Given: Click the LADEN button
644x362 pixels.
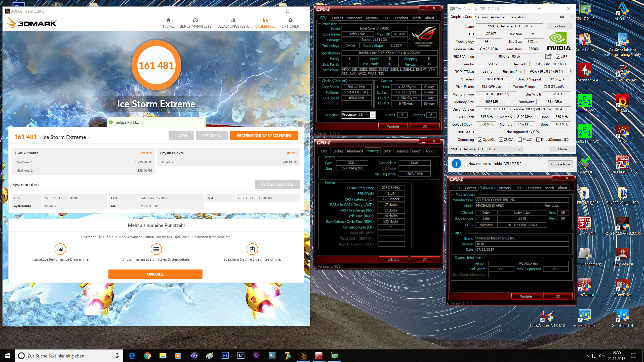Looking at the screenshot, I should point(181,135).
